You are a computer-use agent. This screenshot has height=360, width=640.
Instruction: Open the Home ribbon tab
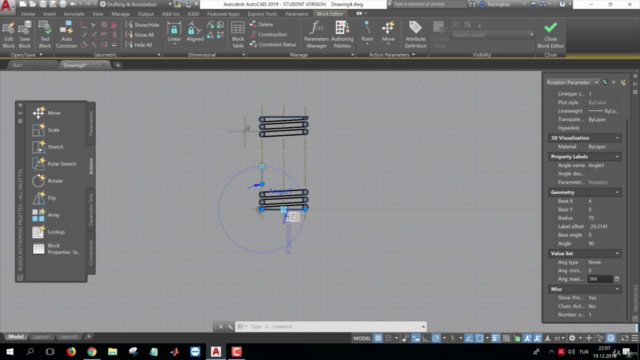point(28,14)
